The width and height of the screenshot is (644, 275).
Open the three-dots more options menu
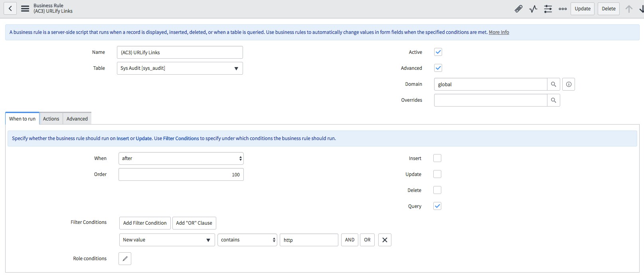[x=563, y=9]
